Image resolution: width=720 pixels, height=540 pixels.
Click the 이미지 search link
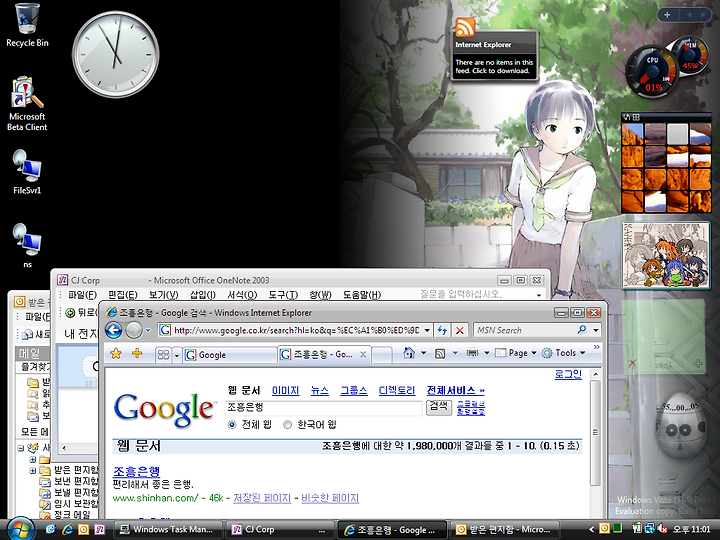(x=285, y=390)
